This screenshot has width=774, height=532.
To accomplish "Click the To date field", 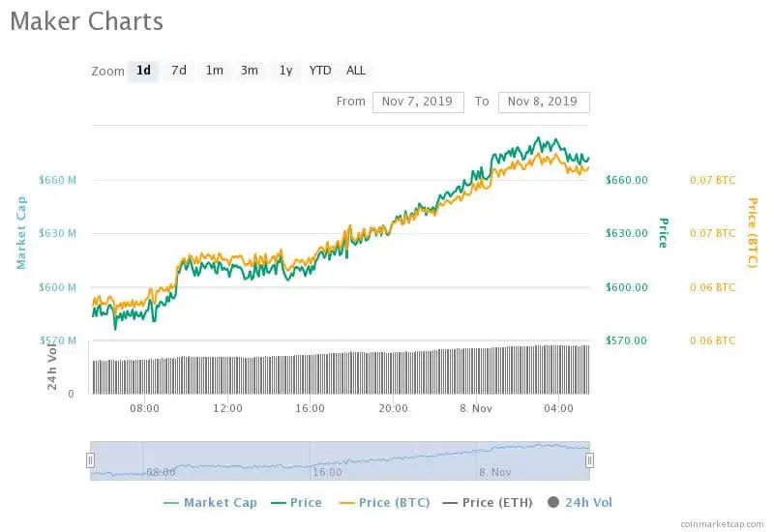I will (543, 102).
